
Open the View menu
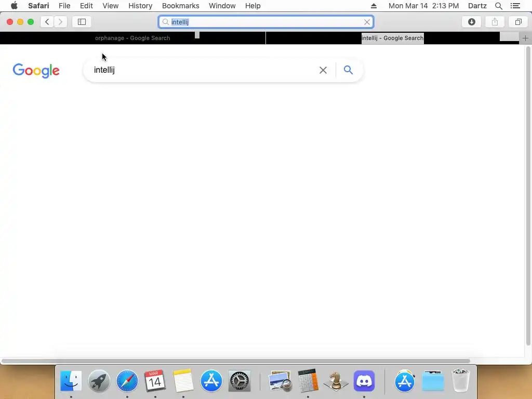(111, 6)
